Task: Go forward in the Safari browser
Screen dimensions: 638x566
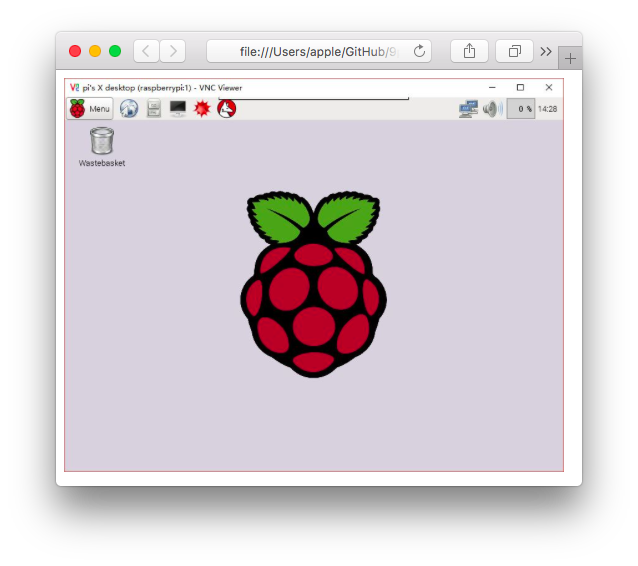Action: point(173,51)
